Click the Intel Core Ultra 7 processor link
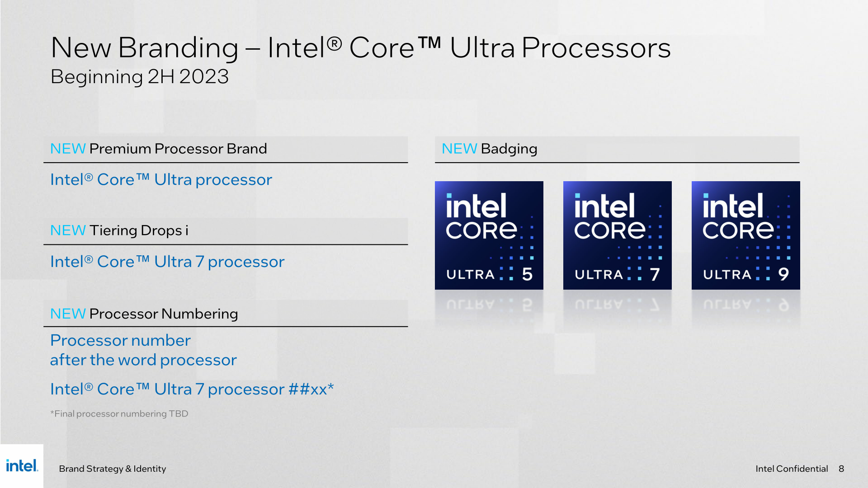The width and height of the screenshot is (868, 488). (x=150, y=262)
